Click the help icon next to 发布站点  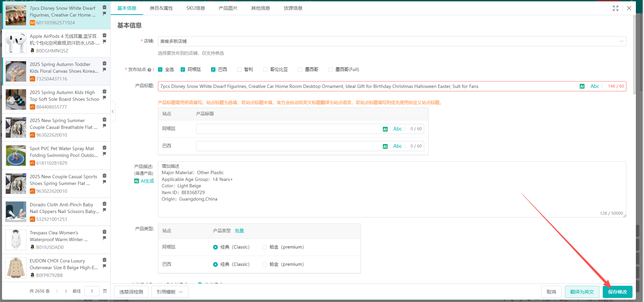149,70
